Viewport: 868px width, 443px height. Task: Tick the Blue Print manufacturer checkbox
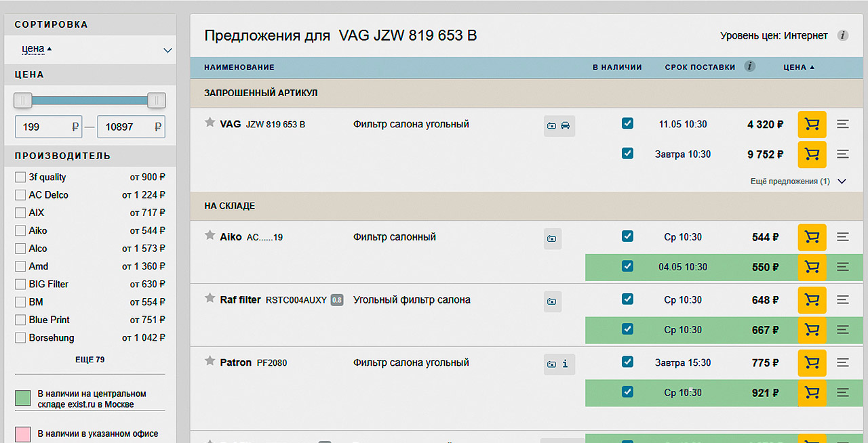coord(20,320)
